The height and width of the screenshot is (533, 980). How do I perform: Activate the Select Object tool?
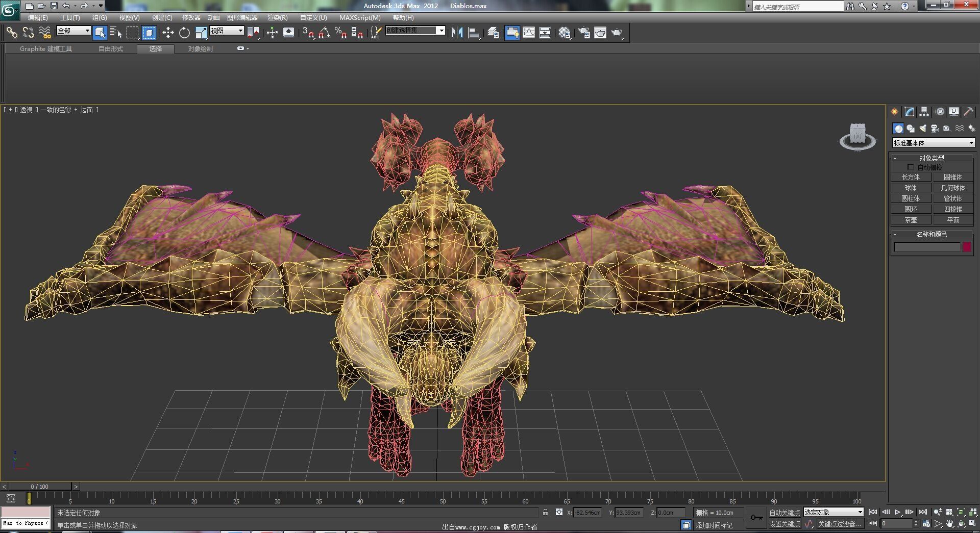click(x=100, y=33)
